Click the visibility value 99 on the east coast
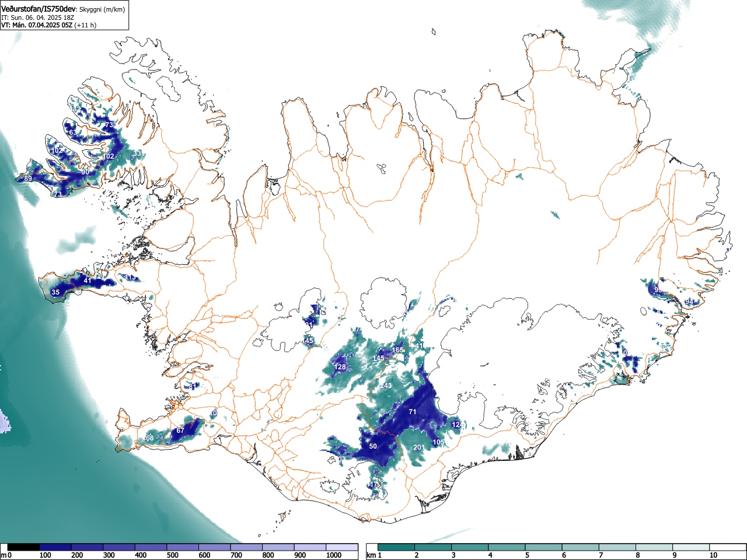 [658, 289]
